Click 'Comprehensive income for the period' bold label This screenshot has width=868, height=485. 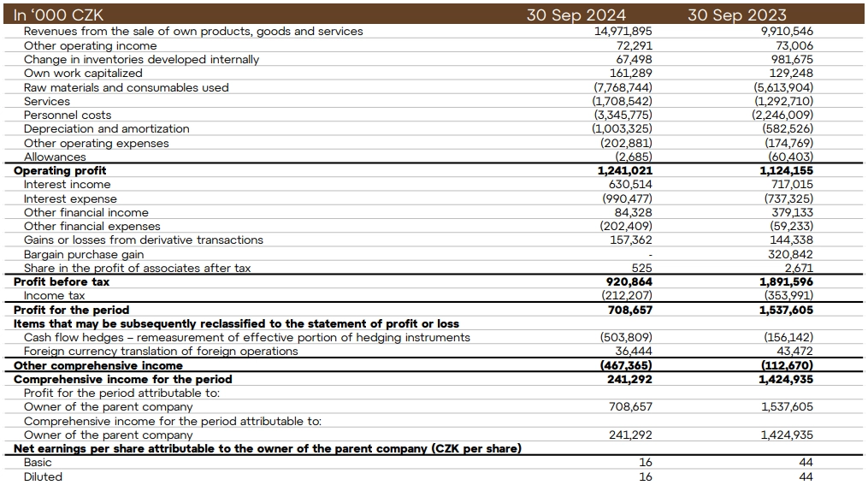[x=123, y=380]
